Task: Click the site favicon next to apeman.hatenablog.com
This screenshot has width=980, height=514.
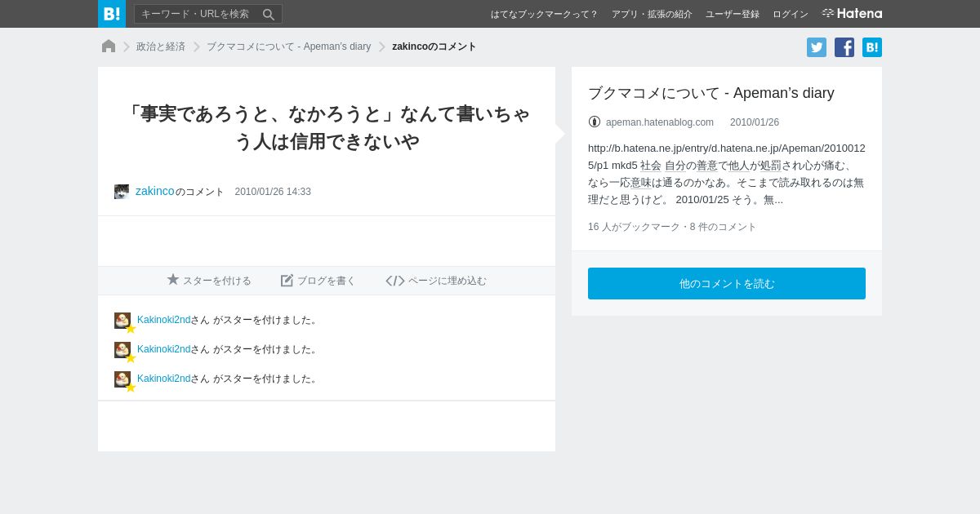Action: (x=595, y=122)
